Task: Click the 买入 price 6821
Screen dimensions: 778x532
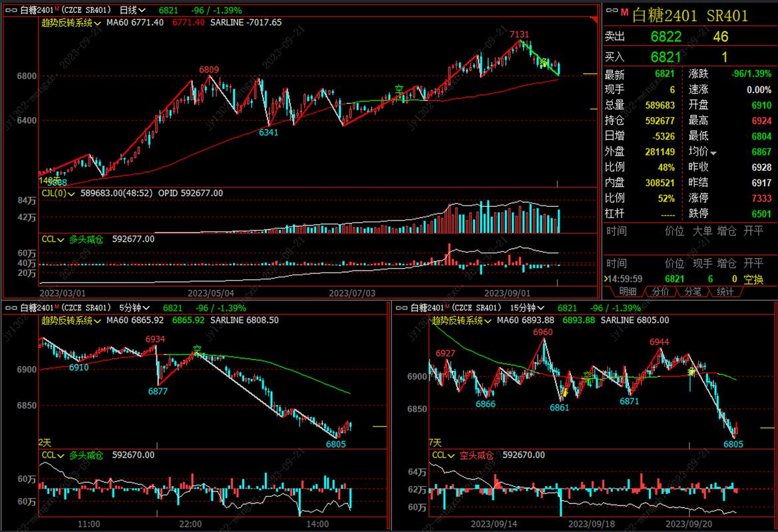Action: click(x=666, y=57)
